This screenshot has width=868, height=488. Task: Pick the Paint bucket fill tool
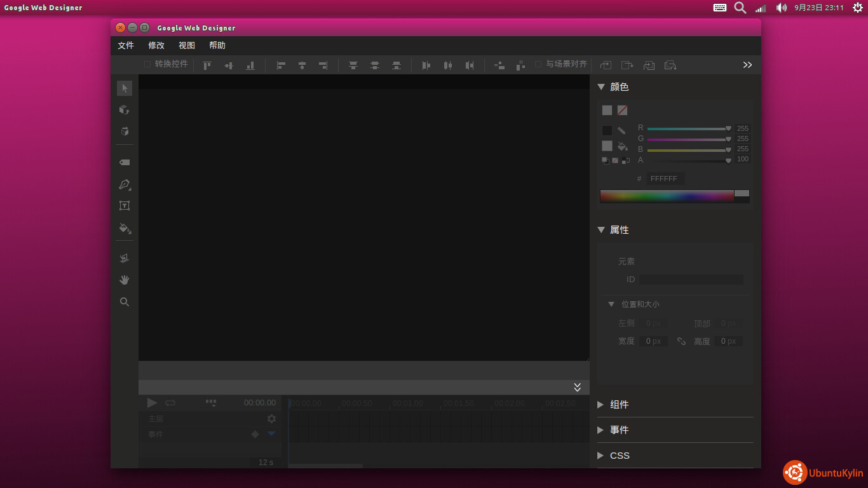tap(125, 228)
